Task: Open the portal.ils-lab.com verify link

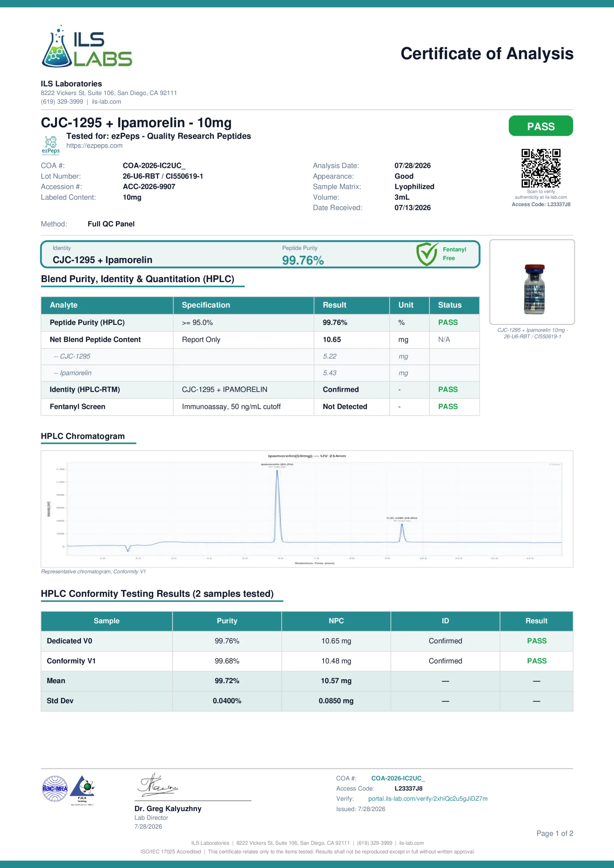Action: [427, 798]
